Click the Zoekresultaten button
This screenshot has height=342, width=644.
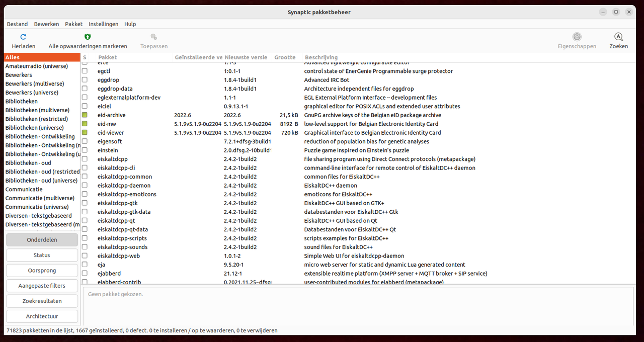[42, 301]
